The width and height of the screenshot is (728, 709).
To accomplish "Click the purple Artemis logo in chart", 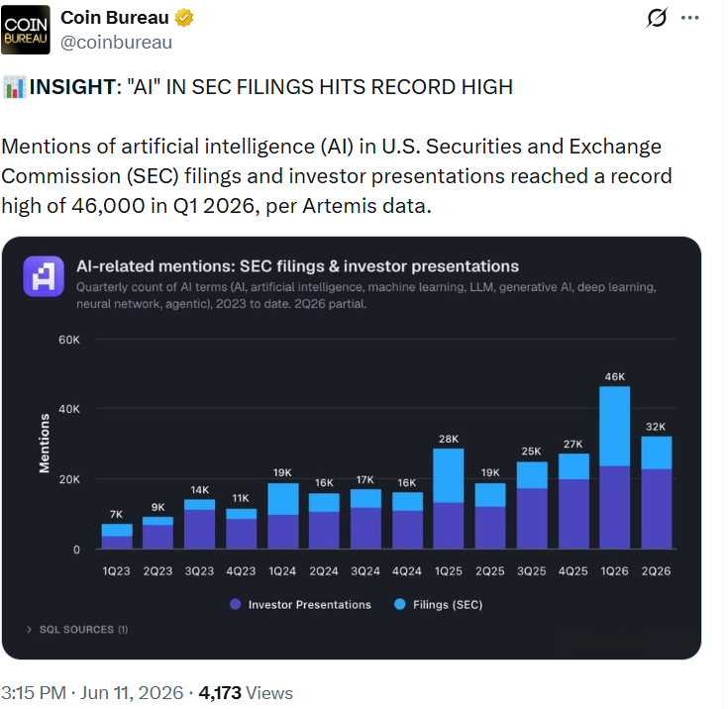I will point(44,276).
